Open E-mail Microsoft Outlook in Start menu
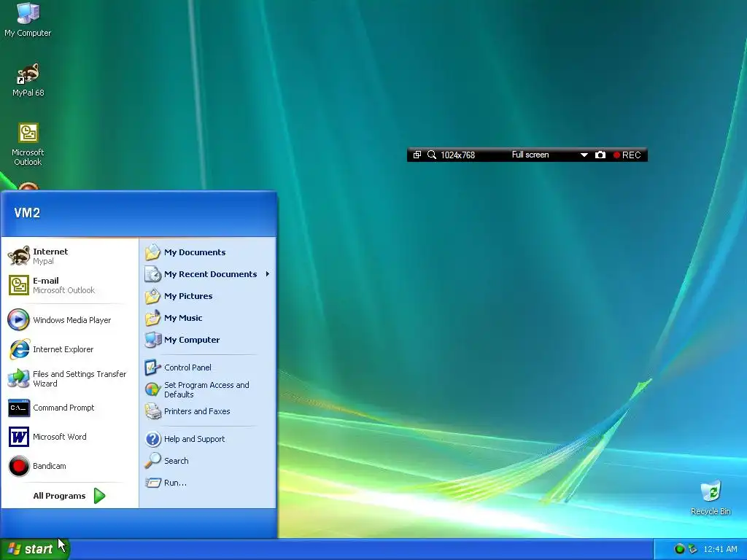The width and height of the screenshot is (747, 560). pyautogui.click(x=69, y=285)
